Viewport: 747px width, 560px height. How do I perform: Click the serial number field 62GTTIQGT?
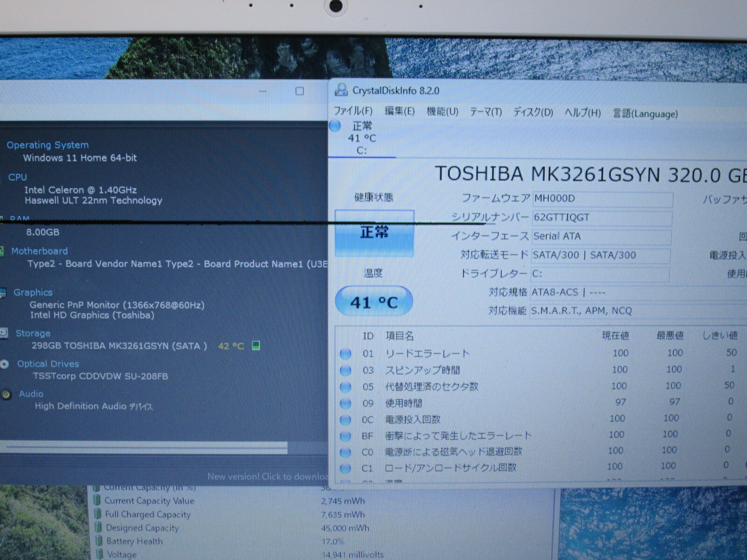pos(602,218)
